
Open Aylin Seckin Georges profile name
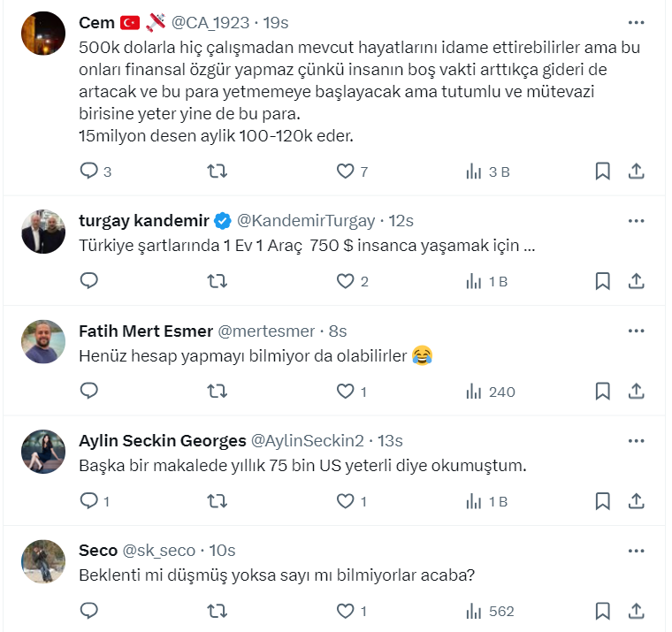click(x=162, y=440)
